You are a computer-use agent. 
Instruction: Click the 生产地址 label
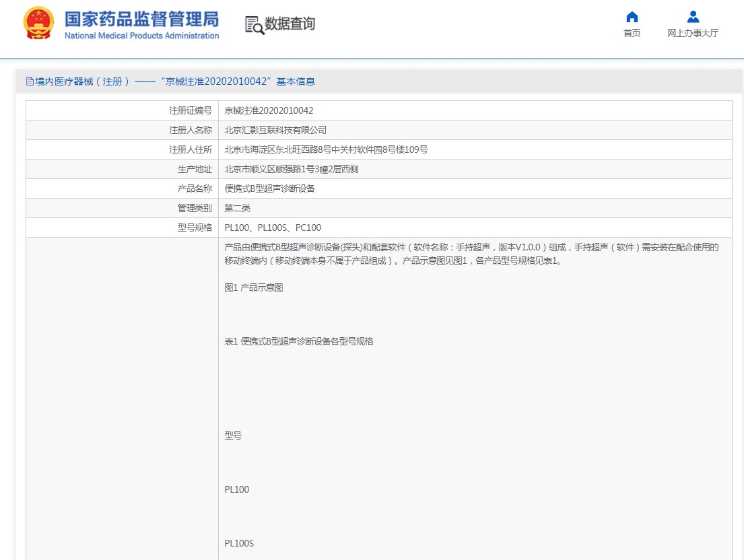pyautogui.click(x=195, y=169)
